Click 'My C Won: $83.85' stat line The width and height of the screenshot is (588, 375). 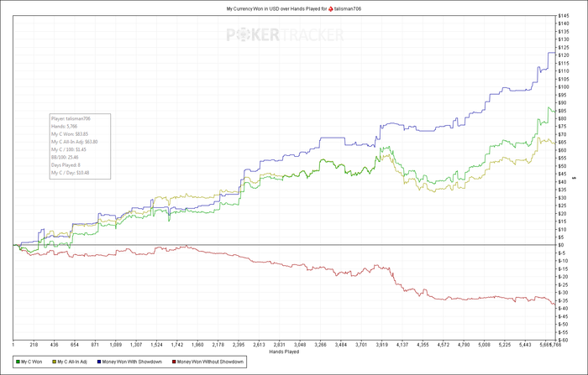(70, 134)
